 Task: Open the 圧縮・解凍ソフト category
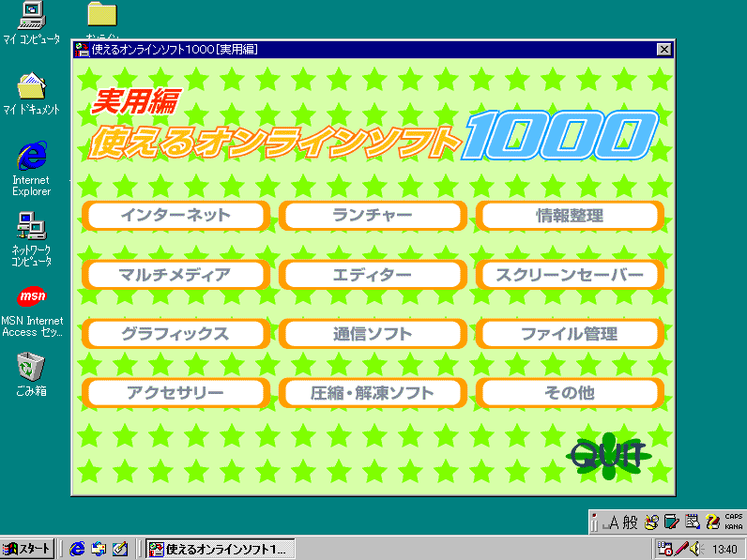pos(373,393)
